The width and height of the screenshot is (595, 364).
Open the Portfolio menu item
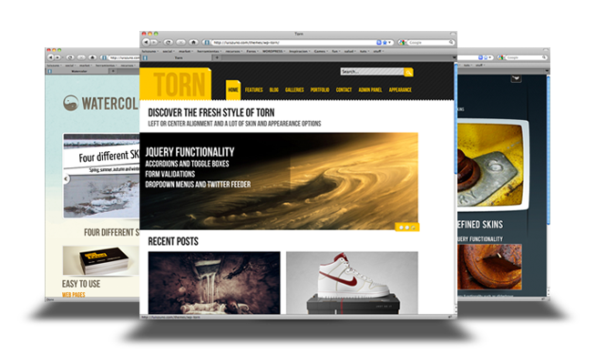(319, 90)
